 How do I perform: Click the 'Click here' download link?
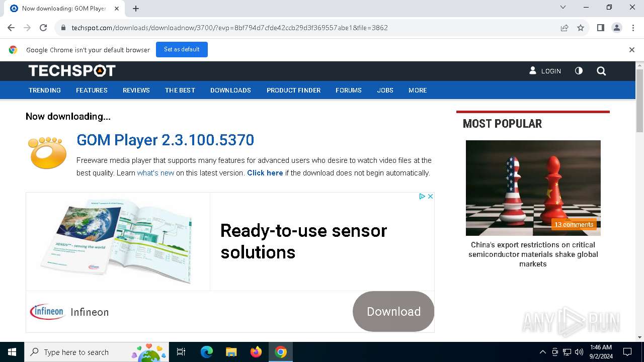265,173
